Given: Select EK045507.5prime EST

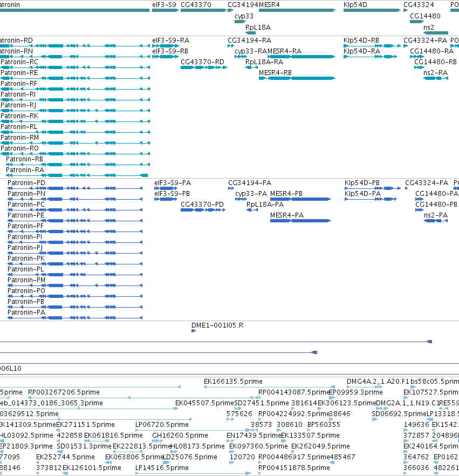Looking at the screenshot, I should (176, 409).
